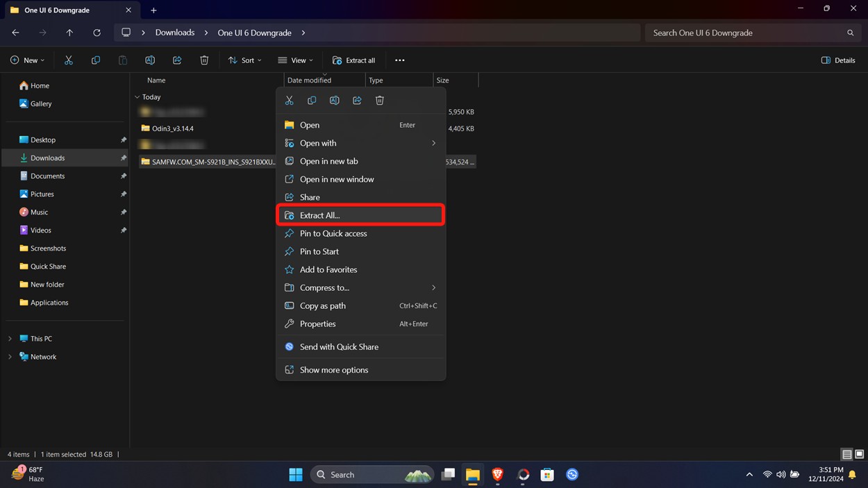Click the Copy icon in the context menu
This screenshot has width=868, height=488.
pos(312,100)
